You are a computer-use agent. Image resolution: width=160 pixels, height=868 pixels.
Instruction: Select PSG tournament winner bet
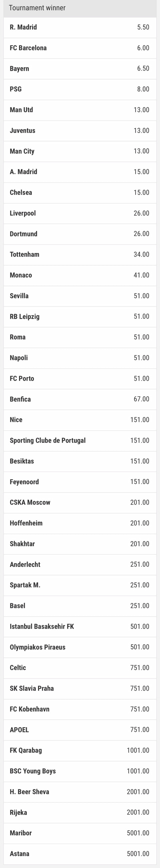(80, 89)
